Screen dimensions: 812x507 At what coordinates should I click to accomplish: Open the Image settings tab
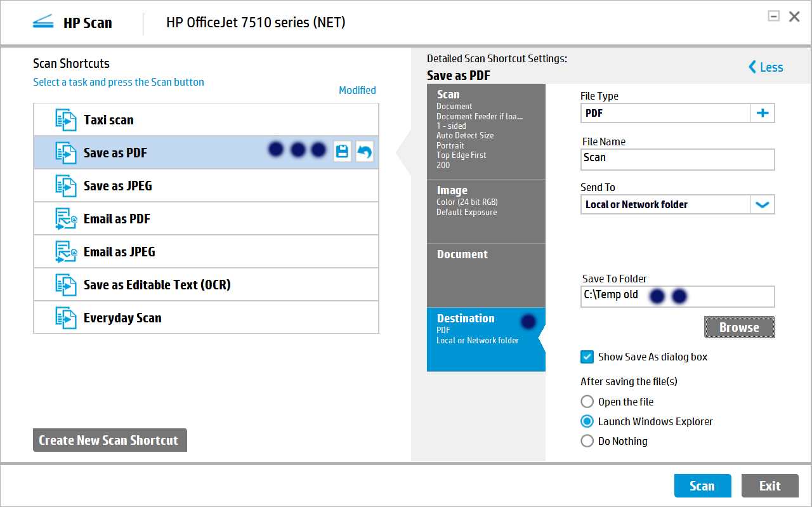pos(486,211)
